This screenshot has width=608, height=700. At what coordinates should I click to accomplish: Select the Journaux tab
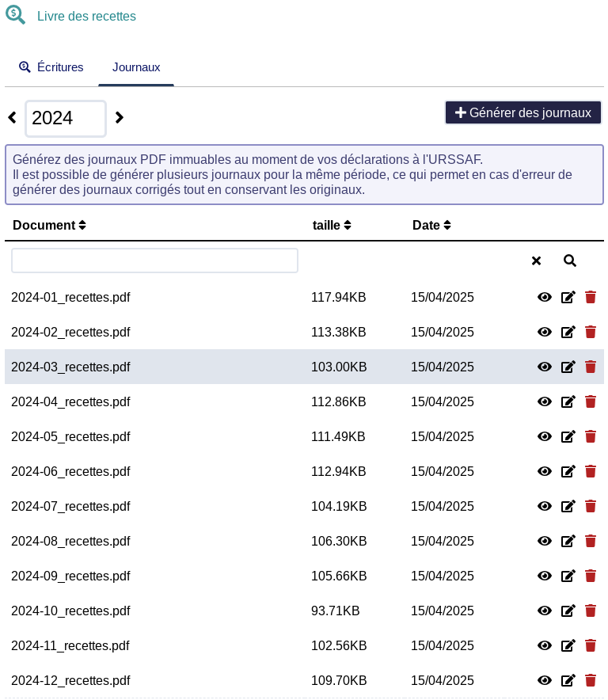click(x=136, y=67)
